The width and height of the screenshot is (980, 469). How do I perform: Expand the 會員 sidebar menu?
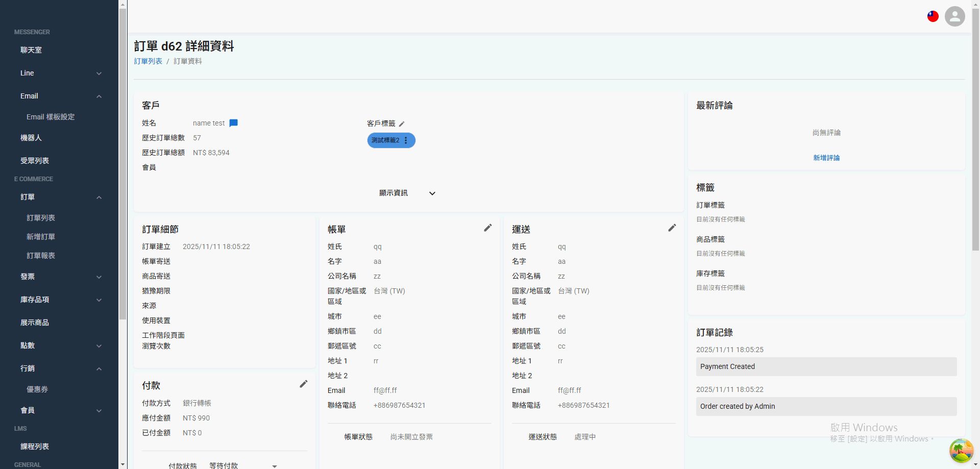(x=99, y=411)
